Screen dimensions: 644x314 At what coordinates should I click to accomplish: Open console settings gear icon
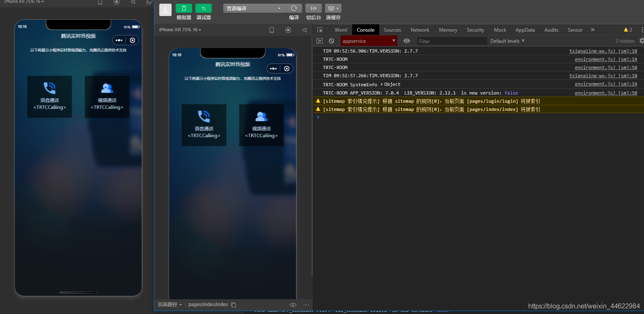pyautogui.click(x=642, y=41)
